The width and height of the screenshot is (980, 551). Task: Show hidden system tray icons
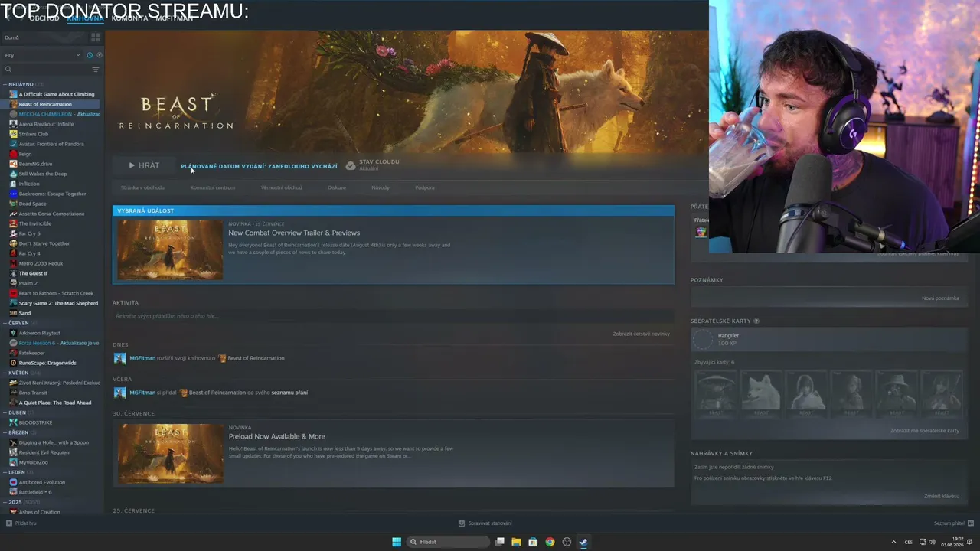pyautogui.click(x=893, y=542)
